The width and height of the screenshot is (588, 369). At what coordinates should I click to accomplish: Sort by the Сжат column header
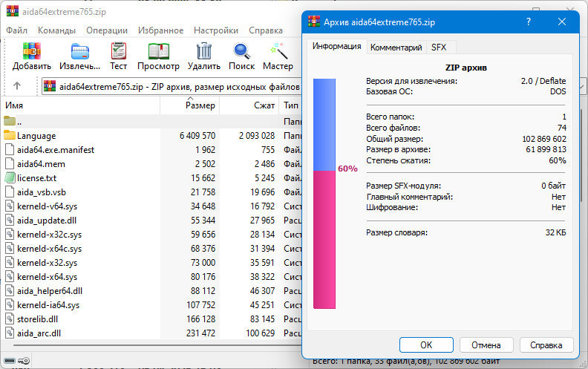pyautogui.click(x=249, y=105)
